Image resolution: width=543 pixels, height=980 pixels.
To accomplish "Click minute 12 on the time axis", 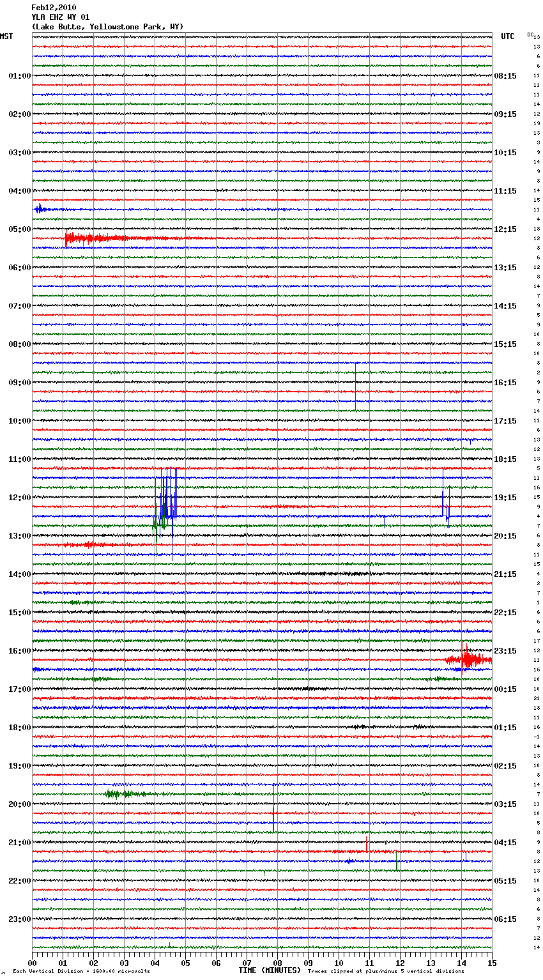I will [401, 963].
